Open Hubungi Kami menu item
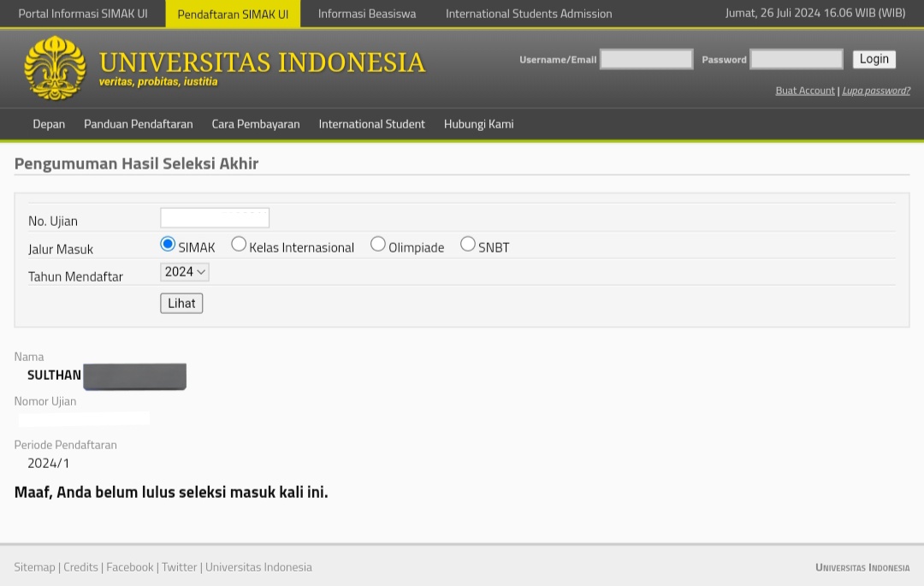 click(x=478, y=124)
